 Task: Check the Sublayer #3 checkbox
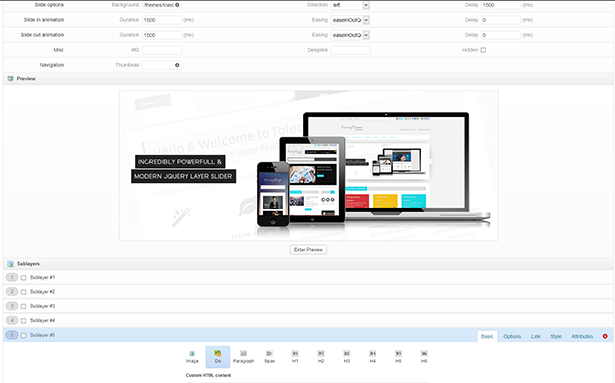24,306
